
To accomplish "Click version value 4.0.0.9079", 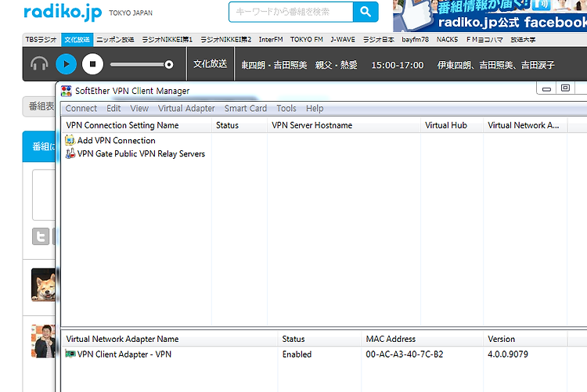I will pyautogui.click(x=508, y=354).
